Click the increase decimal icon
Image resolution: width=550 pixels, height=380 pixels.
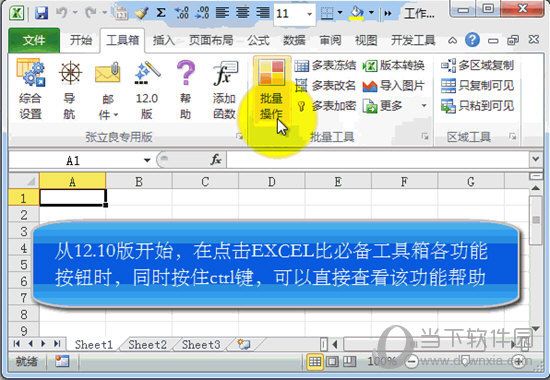(x=182, y=13)
